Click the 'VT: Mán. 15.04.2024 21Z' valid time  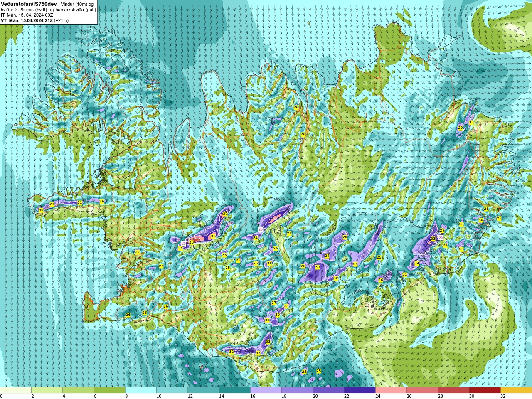26,20
